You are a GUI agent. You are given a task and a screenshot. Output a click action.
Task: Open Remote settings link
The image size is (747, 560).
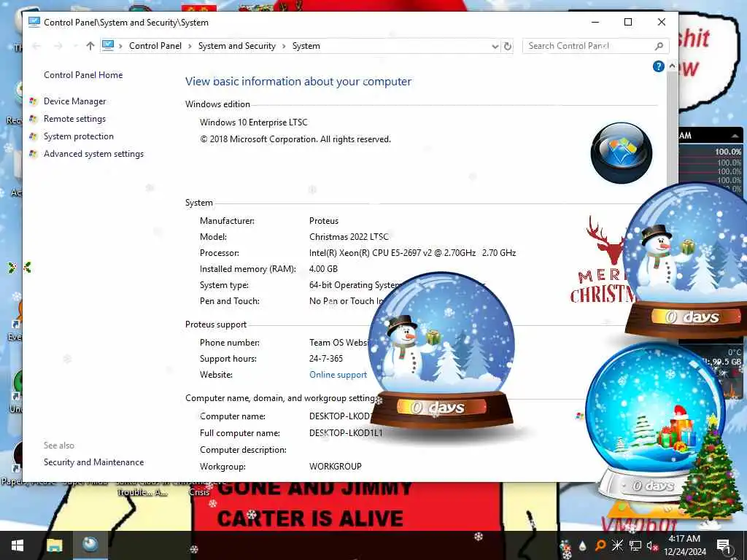(x=75, y=119)
